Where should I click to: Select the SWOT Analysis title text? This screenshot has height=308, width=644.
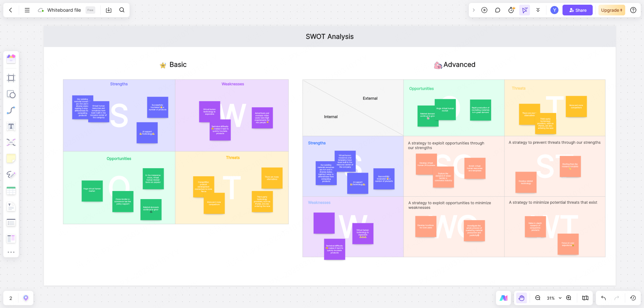330,37
